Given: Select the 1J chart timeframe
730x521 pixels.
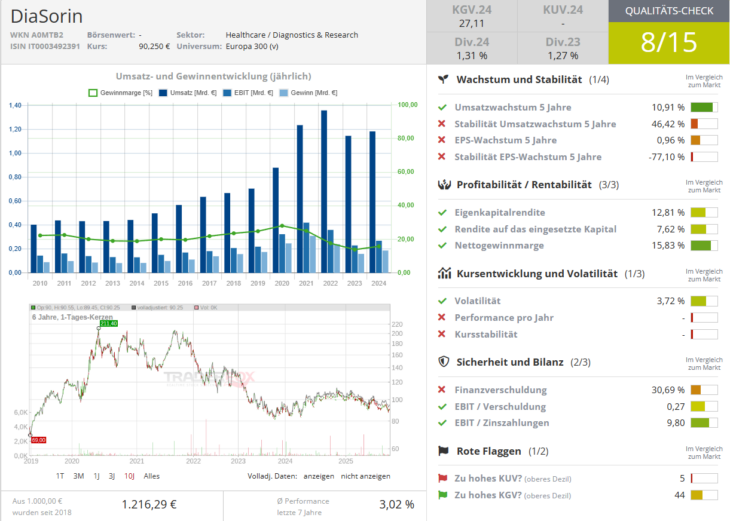Looking at the screenshot, I should pyautogui.click(x=96, y=476).
